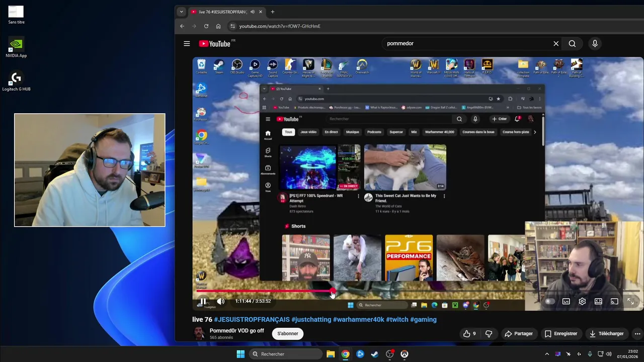
Task: Open the #gaming hashtag
Action: [423, 319]
